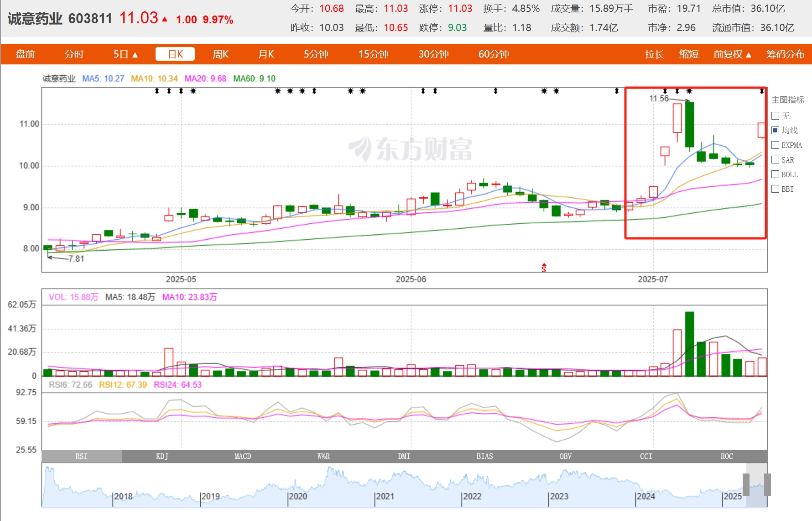Click the 2018 point on the overview timeline
812x521 pixels.
pos(123,496)
